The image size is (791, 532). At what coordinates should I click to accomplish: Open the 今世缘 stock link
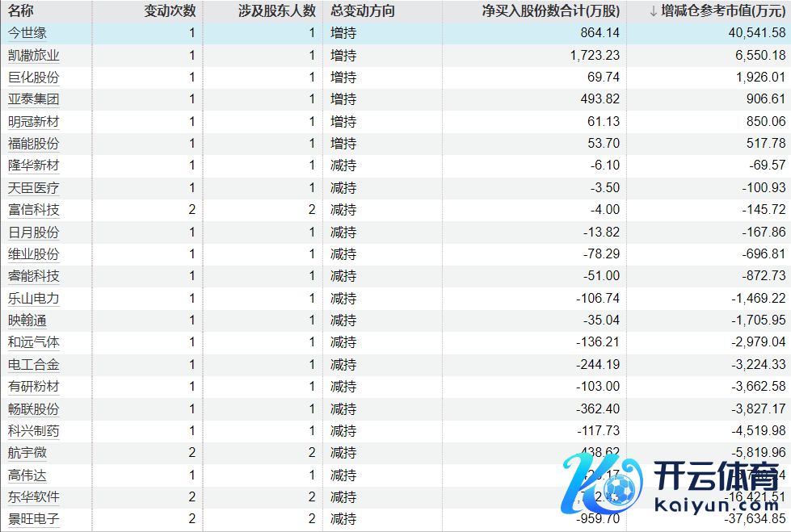point(27,33)
